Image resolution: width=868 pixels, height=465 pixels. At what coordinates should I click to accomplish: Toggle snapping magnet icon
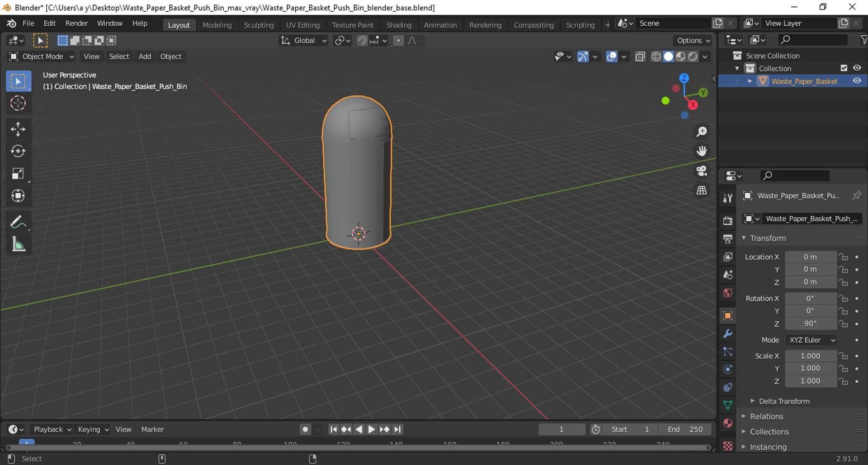[x=362, y=41]
